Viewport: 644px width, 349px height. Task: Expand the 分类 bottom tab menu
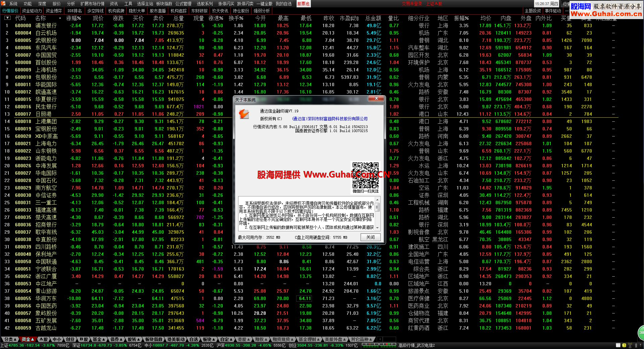10,339
